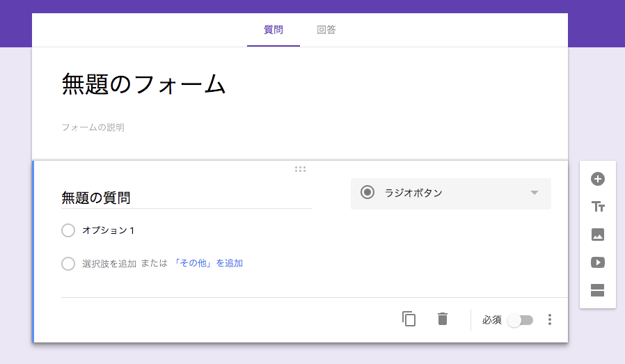This screenshot has width=625, height=364.
Task: Switch to the 回答 tab
Action: click(x=326, y=30)
